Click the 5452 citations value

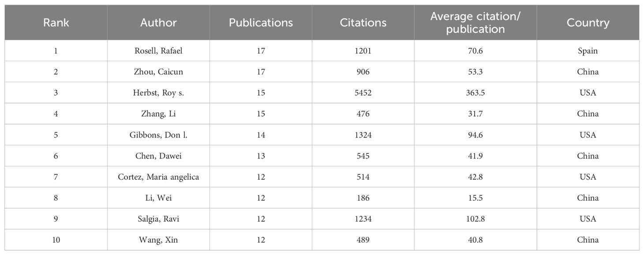click(x=363, y=93)
